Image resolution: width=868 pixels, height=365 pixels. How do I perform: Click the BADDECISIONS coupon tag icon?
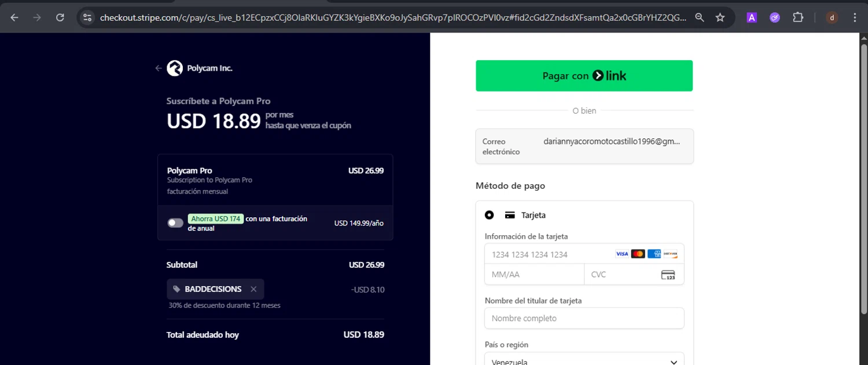[176, 289]
